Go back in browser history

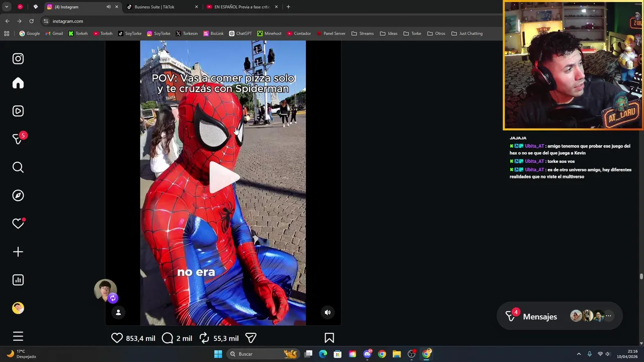pyautogui.click(x=7, y=21)
